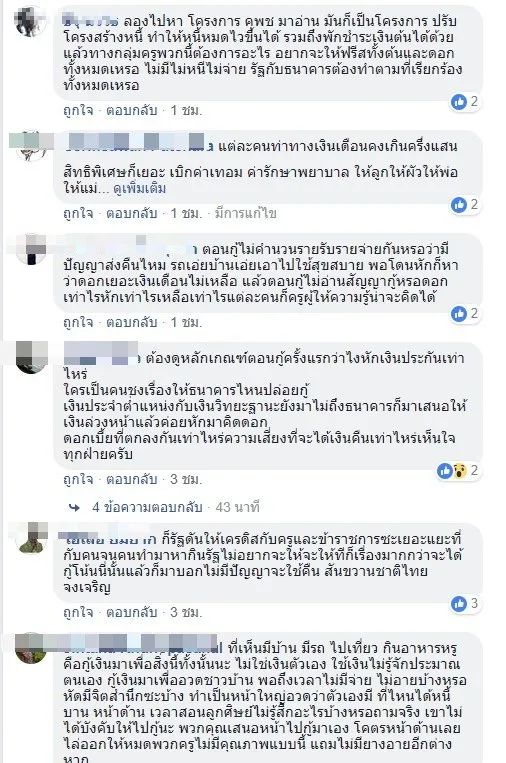Reply to the first comment with ตอบกลับ
The width and height of the screenshot is (506, 763).
pyautogui.click(x=131, y=110)
